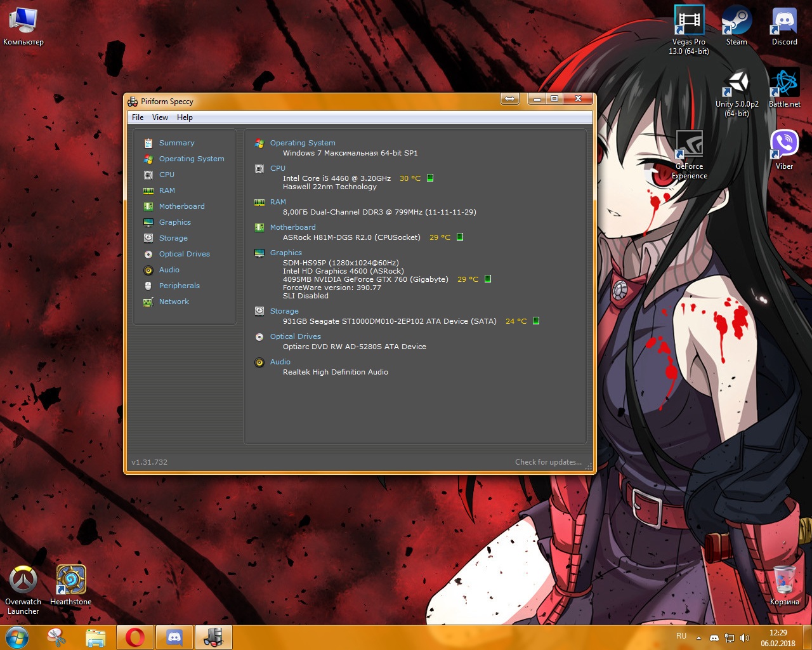This screenshot has height=650, width=812.
Task: Show hidden system tray icons
Action: [698, 638]
